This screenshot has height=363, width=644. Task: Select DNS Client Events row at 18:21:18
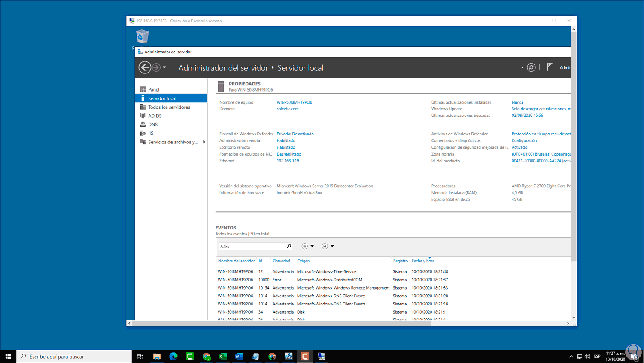[x=333, y=304]
